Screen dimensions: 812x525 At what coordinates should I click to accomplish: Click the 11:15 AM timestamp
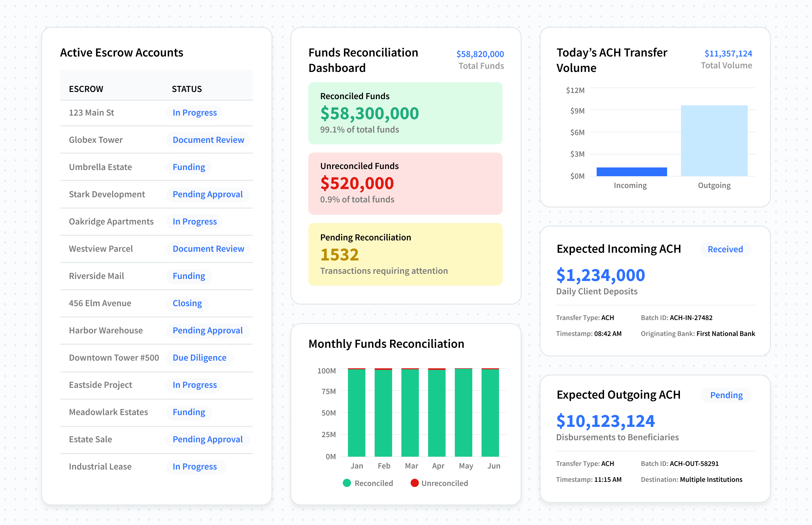tap(608, 480)
